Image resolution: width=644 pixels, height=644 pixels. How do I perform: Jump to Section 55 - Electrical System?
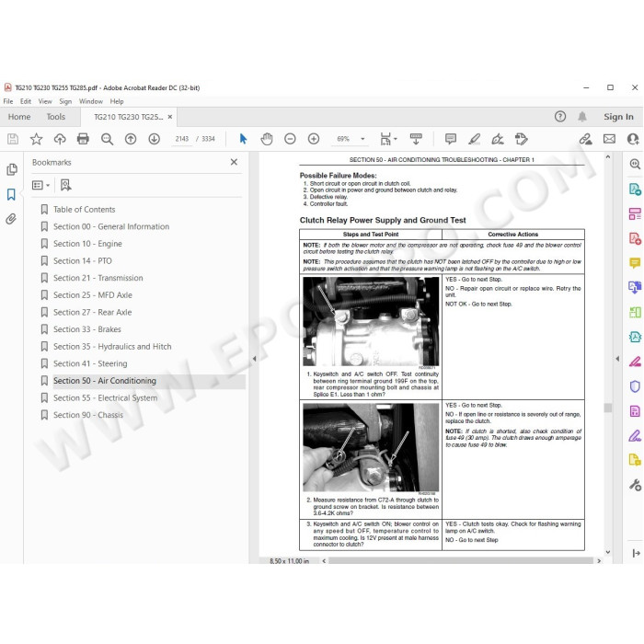coord(105,398)
